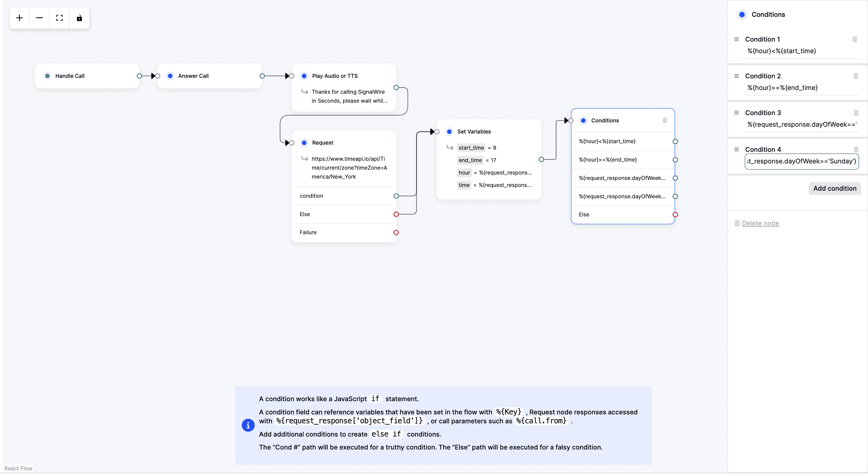Viewport: 868px width, 476px height.
Task: Click the Request node Failure output handle
Action: (396, 233)
